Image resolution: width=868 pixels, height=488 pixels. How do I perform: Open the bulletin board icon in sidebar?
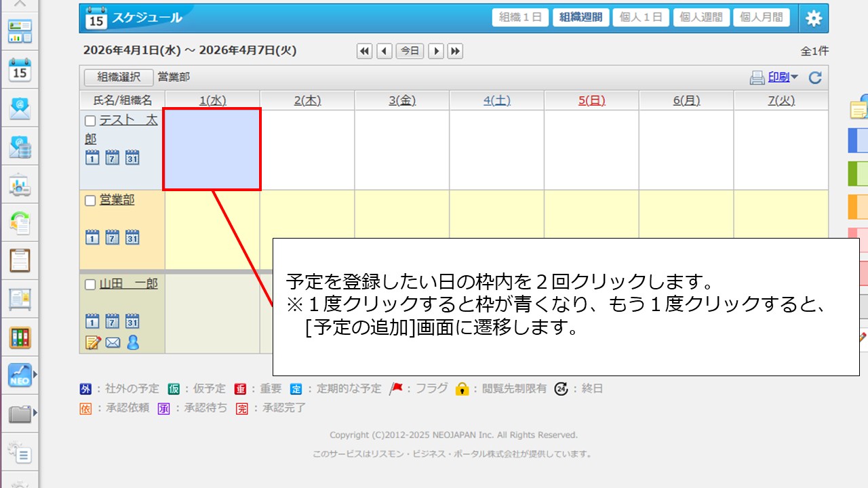point(20,299)
